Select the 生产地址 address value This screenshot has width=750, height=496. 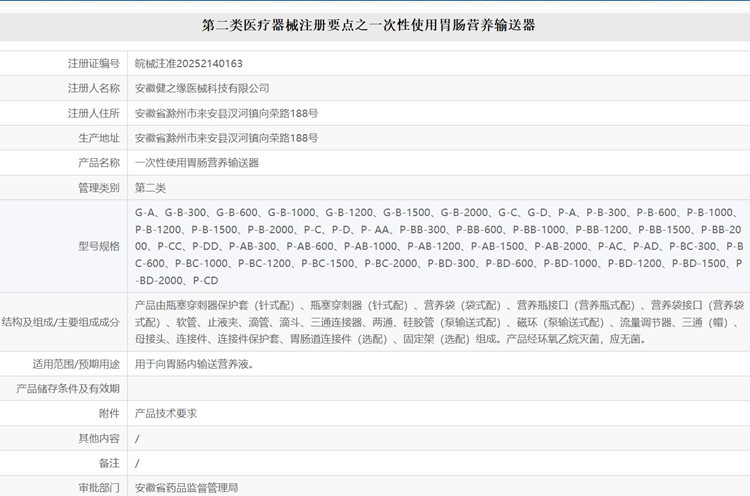pyautogui.click(x=226, y=138)
